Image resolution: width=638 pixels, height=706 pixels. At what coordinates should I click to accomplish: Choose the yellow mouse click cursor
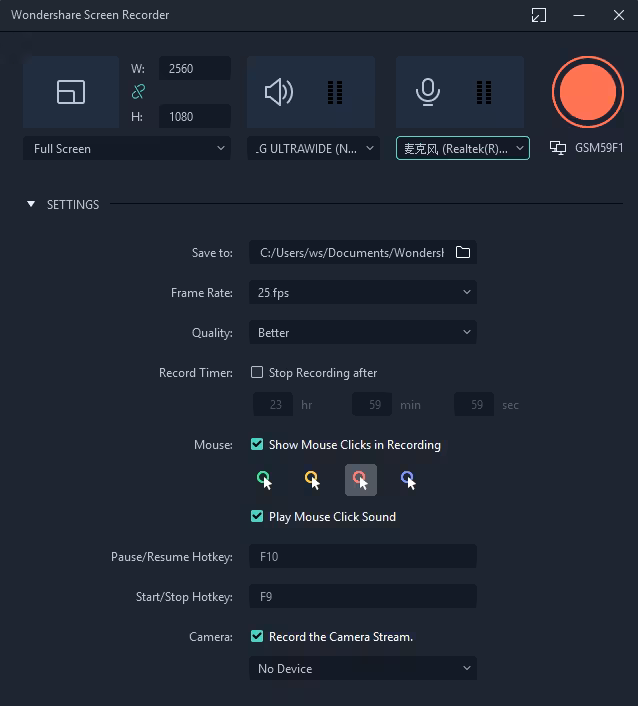(312, 480)
